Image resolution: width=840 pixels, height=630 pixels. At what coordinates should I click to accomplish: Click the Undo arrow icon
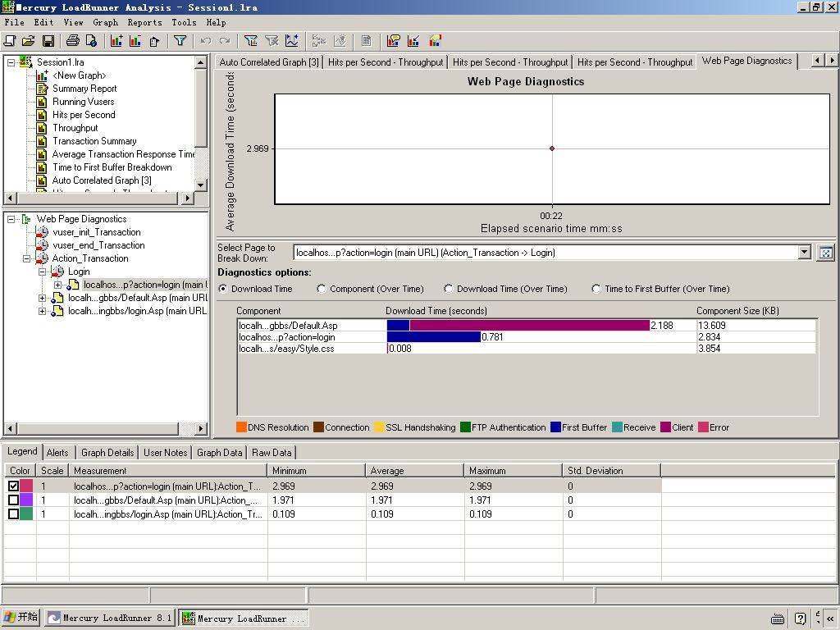[206, 41]
